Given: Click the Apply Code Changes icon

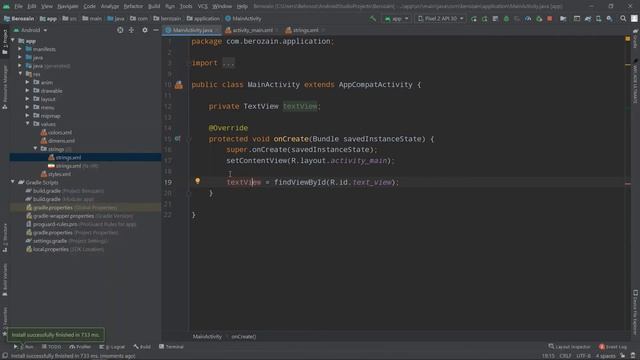Looking at the screenshot, I should click(x=495, y=19).
